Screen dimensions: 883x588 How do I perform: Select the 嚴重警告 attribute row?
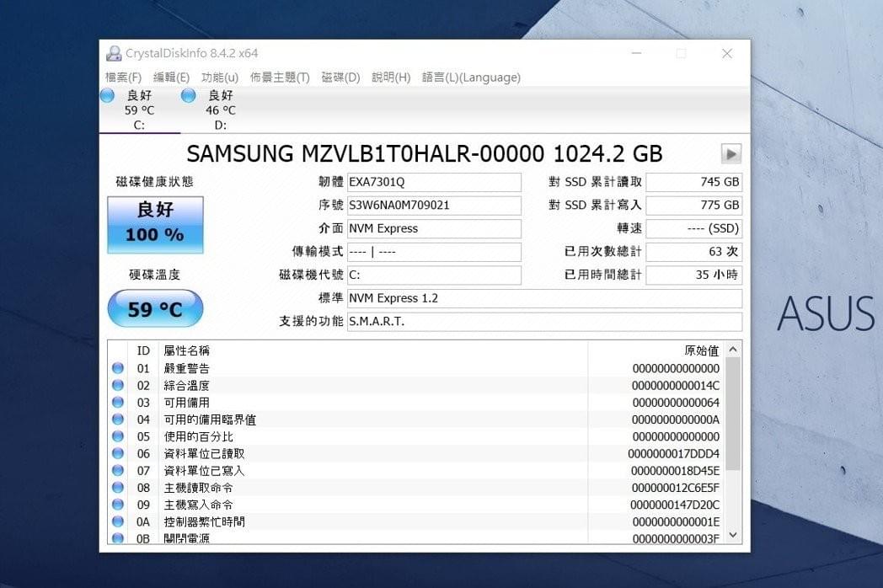(x=415, y=368)
